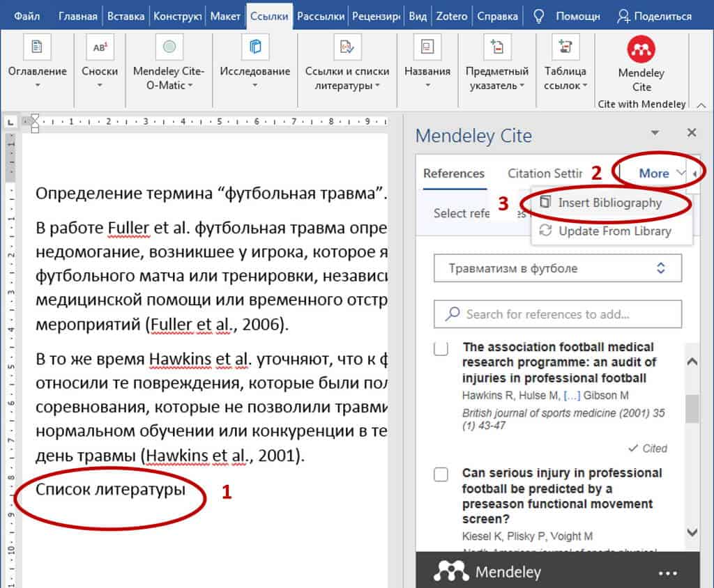
Task: Open the Рассылки ribbon tab
Action: 321,17
